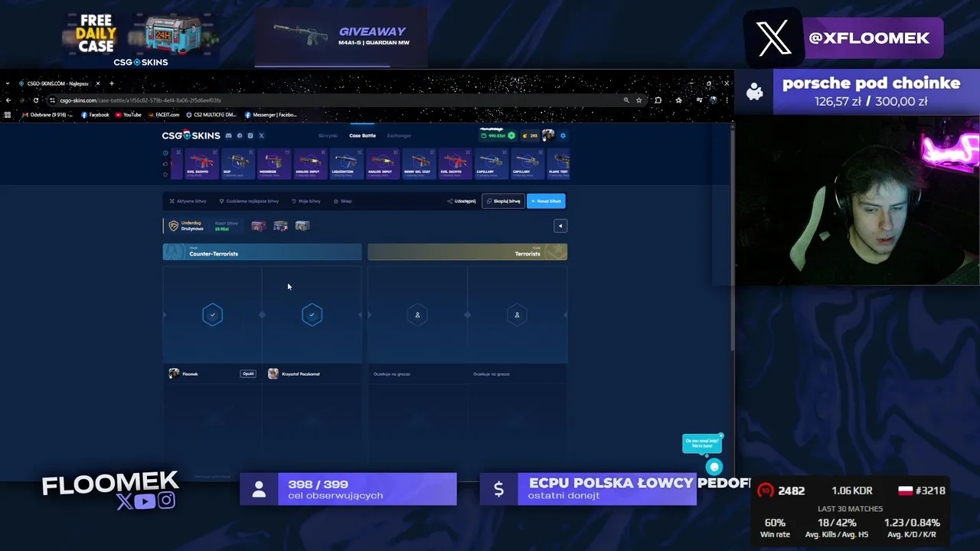Click the Terrorists team header
Image resolution: width=980 pixels, height=551 pixels.
tap(467, 252)
